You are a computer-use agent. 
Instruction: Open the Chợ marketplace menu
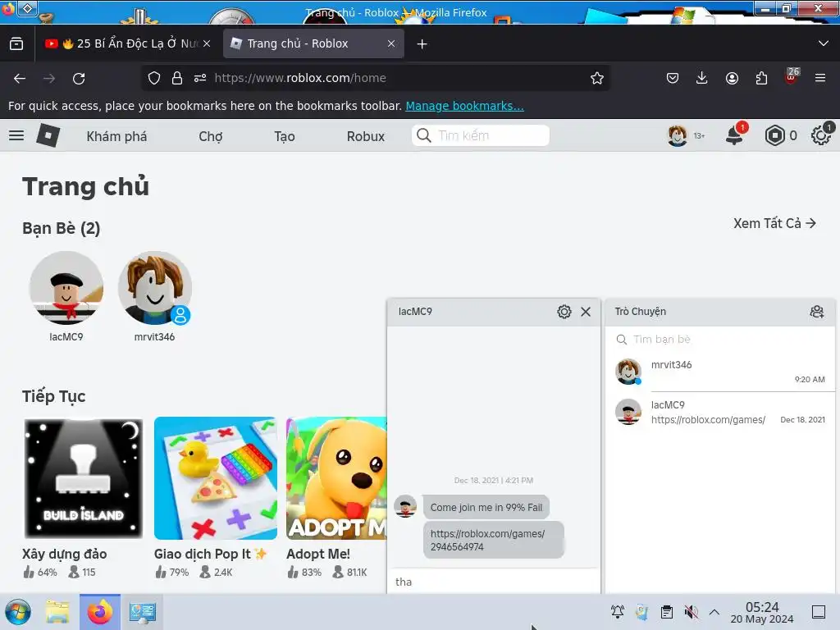pos(211,137)
